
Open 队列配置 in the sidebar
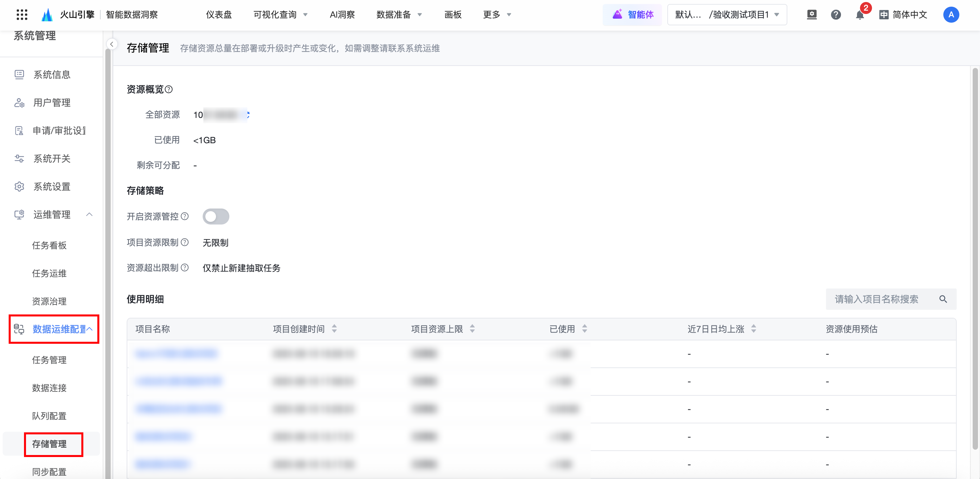[49, 416]
